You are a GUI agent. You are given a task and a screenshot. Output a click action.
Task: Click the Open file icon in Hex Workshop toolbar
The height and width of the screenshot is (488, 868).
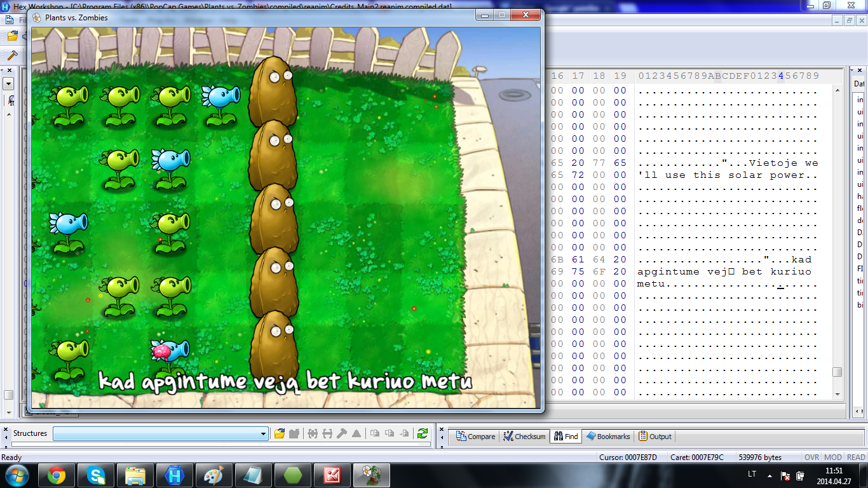tap(11, 36)
